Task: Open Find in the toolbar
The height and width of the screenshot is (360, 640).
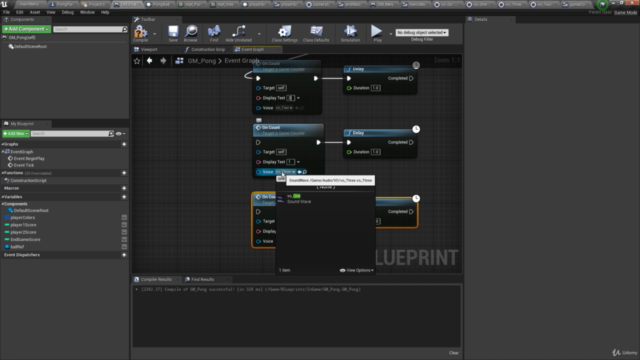Action: click(214, 33)
